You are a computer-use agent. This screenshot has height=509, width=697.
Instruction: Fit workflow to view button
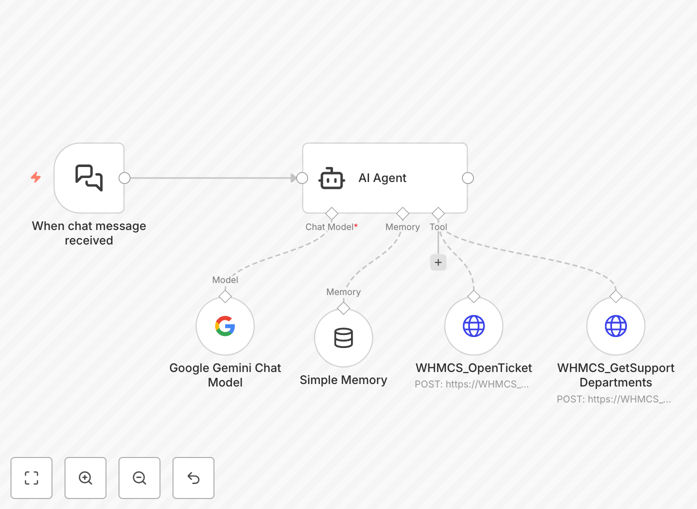point(32,478)
